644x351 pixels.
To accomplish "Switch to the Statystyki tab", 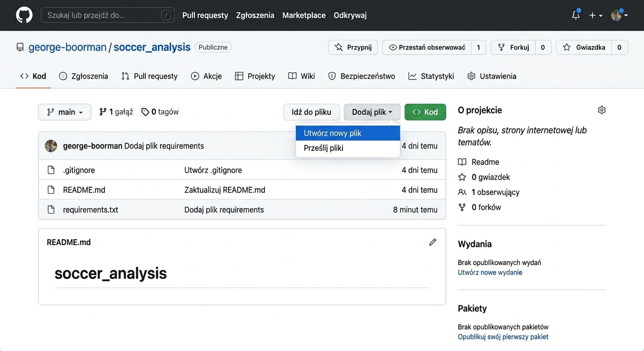I will (x=431, y=76).
